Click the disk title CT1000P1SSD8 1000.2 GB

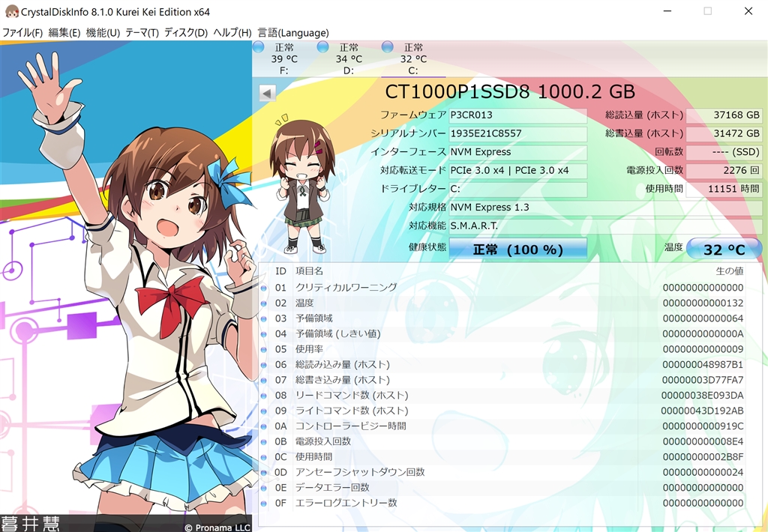point(510,92)
